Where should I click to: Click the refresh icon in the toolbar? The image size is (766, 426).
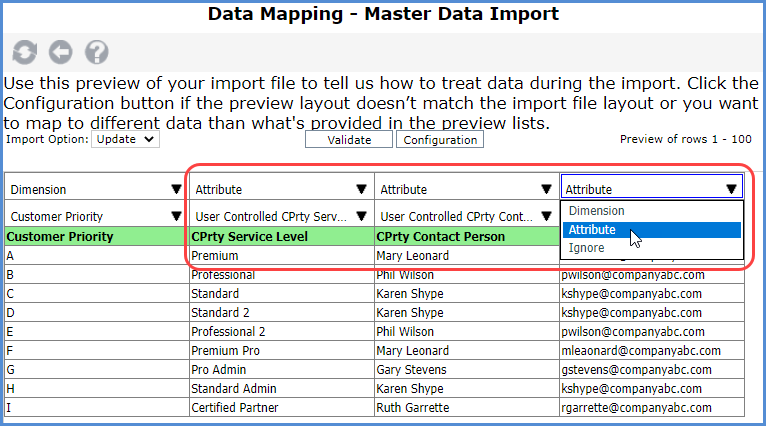point(25,52)
